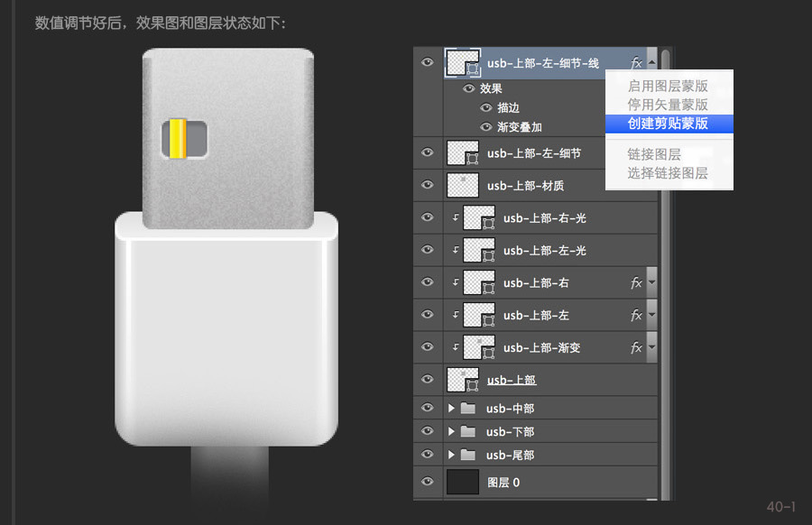Select the dark 图层 0 thumbnail
812x525 pixels.
point(463,482)
